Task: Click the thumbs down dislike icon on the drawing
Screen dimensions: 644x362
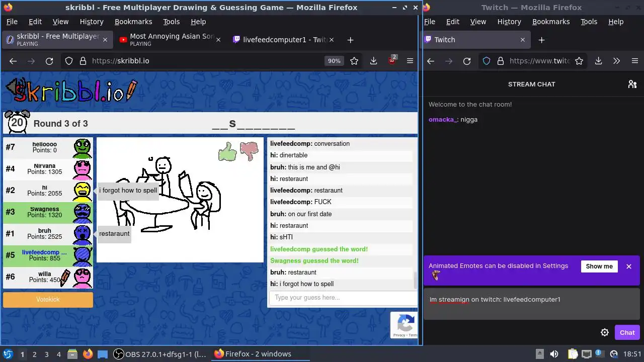Action: click(x=249, y=151)
